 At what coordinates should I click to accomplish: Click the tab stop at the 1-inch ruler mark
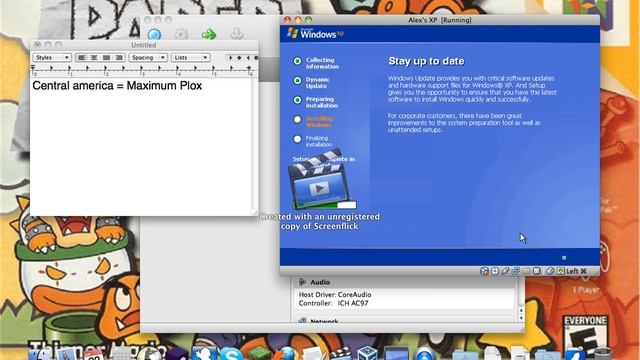[x=70, y=68]
